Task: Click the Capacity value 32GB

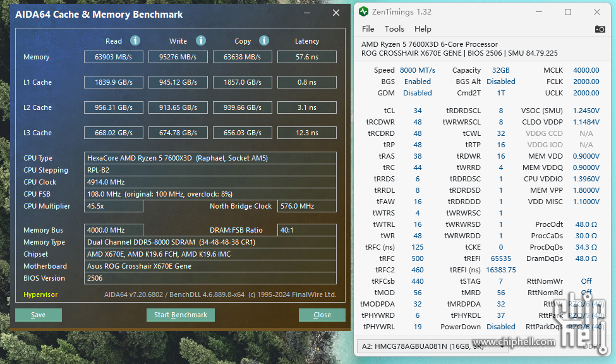Action: tap(501, 70)
